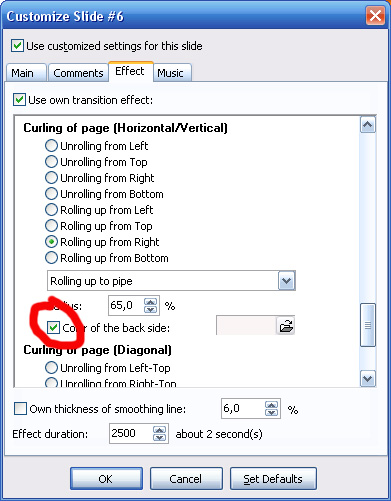Viewport: 391px width, 501px height.
Task: Switch to the Main tab
Action: pyautogui.click(x=26, y=73)
